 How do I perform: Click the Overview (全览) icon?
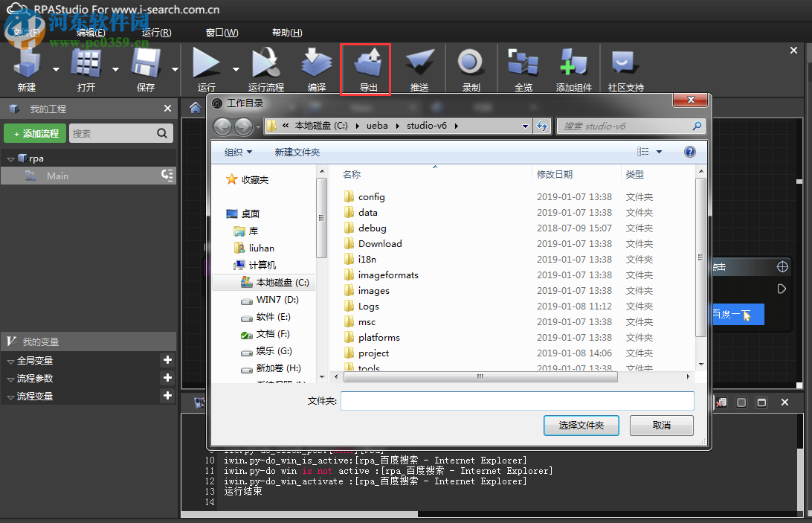523,63
